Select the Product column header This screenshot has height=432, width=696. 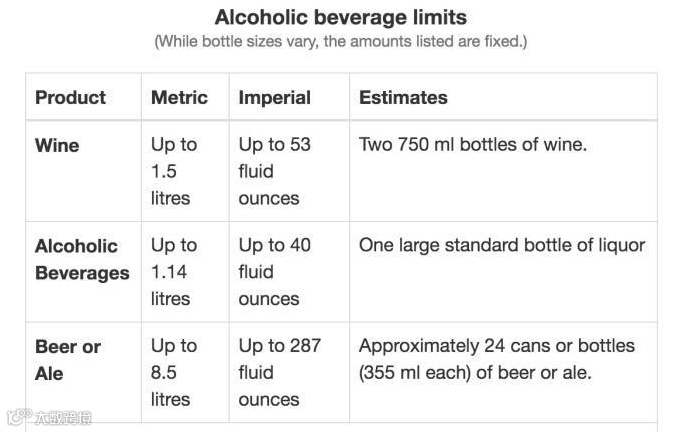(71, 98)
